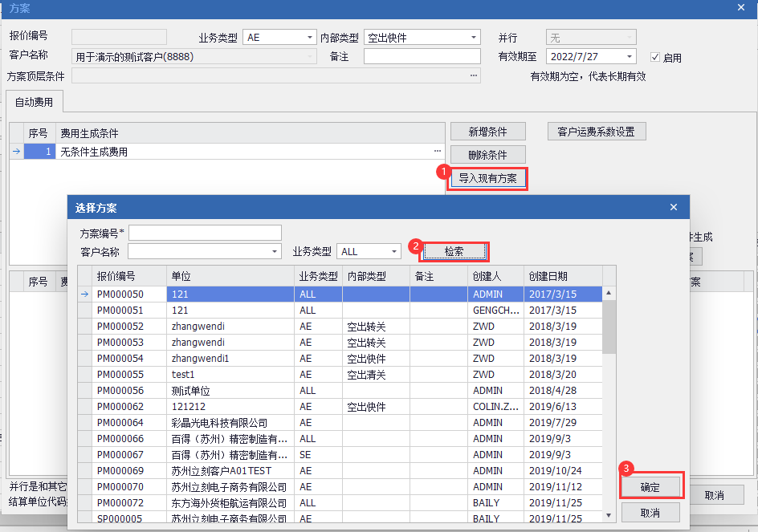The width and height of the screenshot is (758, 532).
Task: Click the 导入现有方案 button
Action: (487, 178)
